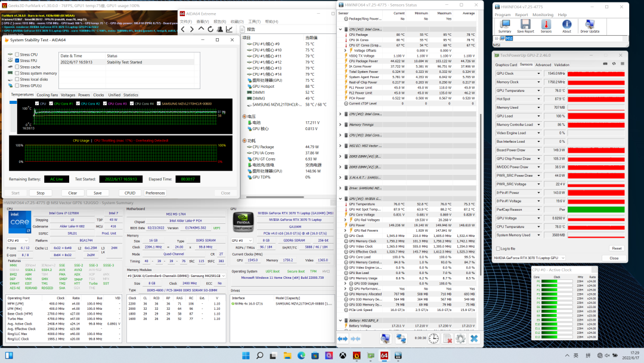
Task: Click AIDA64 back arrow toolbar icon
Action: point(183,29)
